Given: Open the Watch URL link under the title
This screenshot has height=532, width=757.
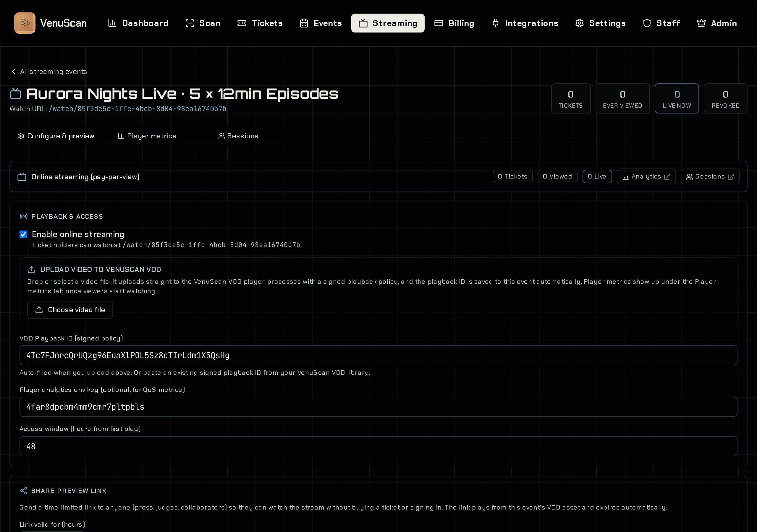Looking at the screenshot, I should (x=138, y=109).
